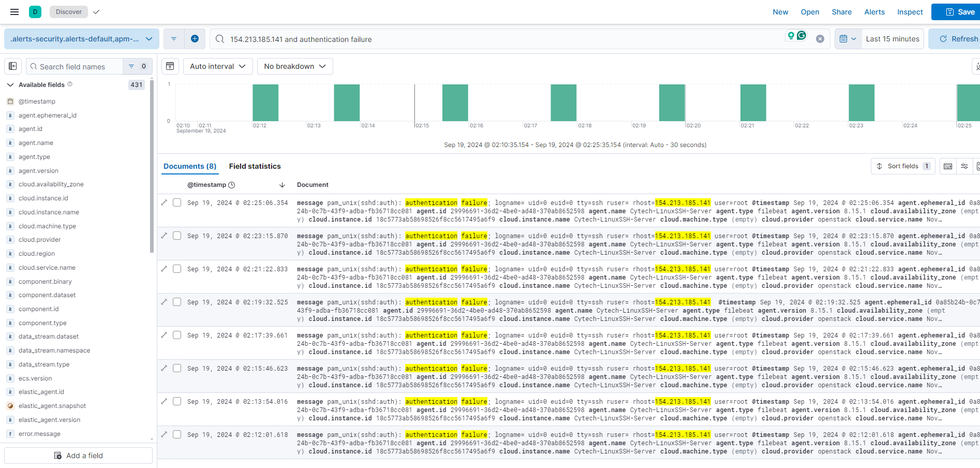Viewport: 980px width, 468px height.
Task: Open the Last 15 minutes time picker
Action: (893, 39)
